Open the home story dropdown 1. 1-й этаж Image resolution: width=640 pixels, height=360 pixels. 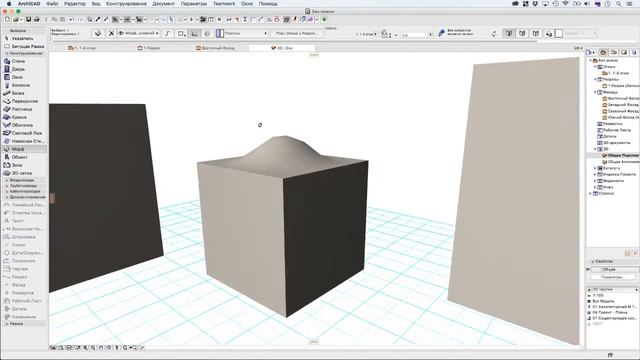(x=366, y=34)
